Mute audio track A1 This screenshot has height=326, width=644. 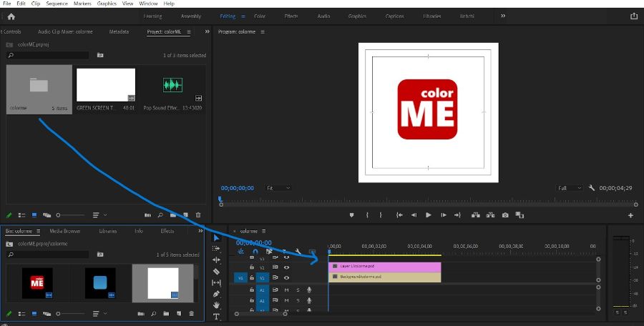[287, 290]
